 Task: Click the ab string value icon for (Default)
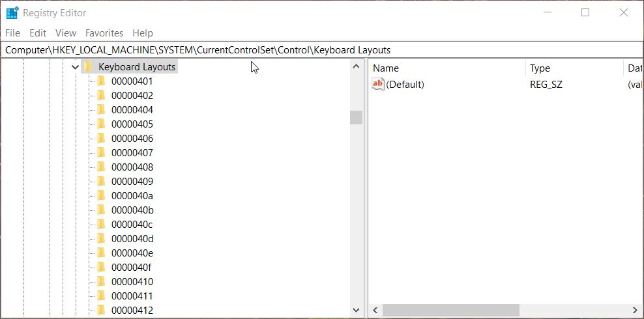[378, 84]
